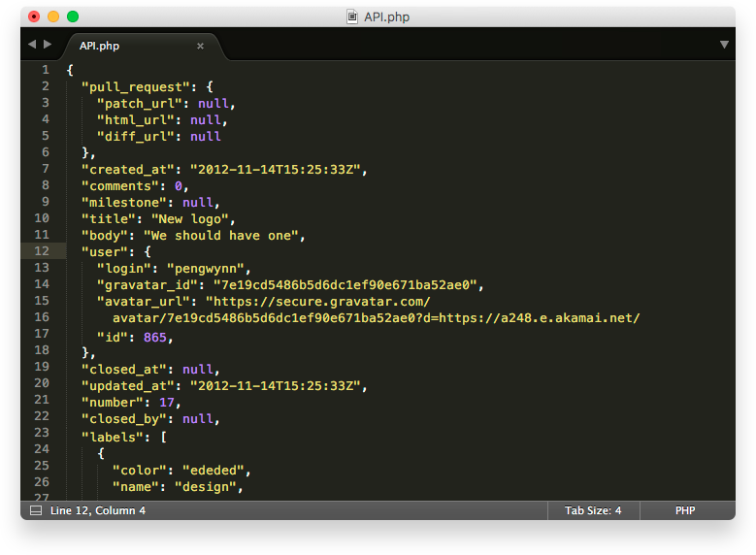Click the API.php document icon in title bar

pyautogui.click(x=352, y=16)
